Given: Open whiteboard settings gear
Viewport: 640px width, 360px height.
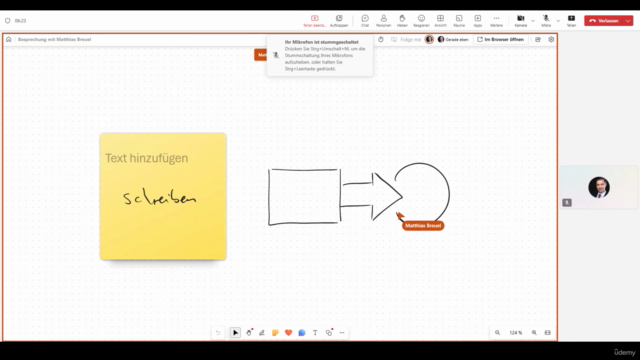Looking at the screenshot, I should coord(551,40).
